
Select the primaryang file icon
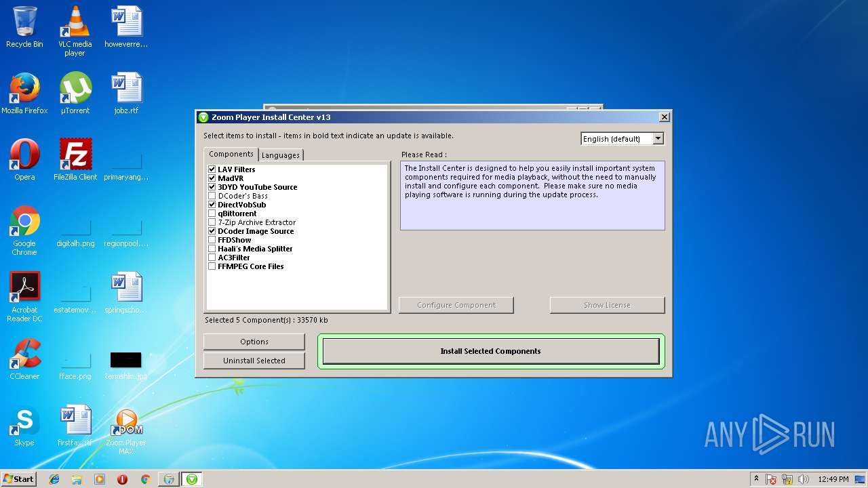click(x=126, y=167)
